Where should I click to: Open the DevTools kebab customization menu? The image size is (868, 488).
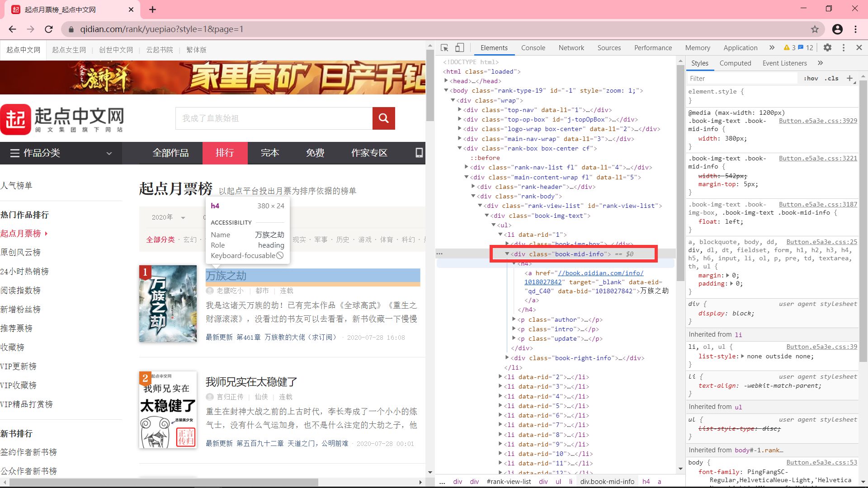tap(844, 47)
